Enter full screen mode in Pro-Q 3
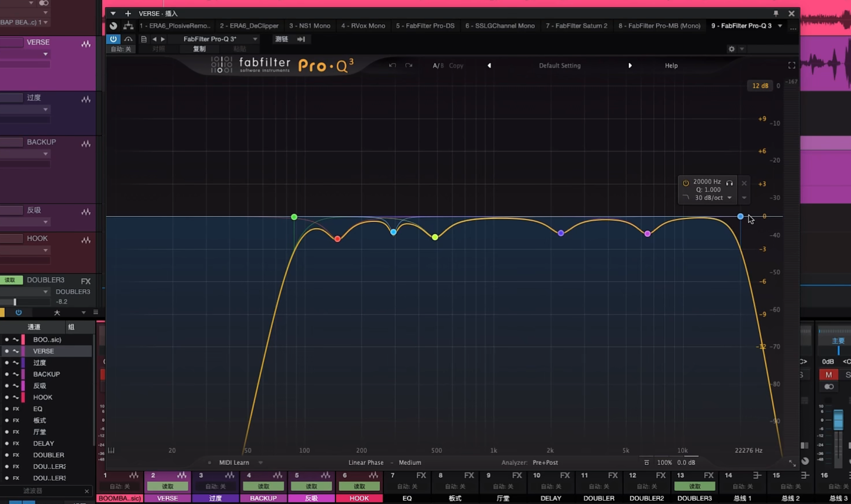This screenshot has height=504, width=851. tap(791, 65)
